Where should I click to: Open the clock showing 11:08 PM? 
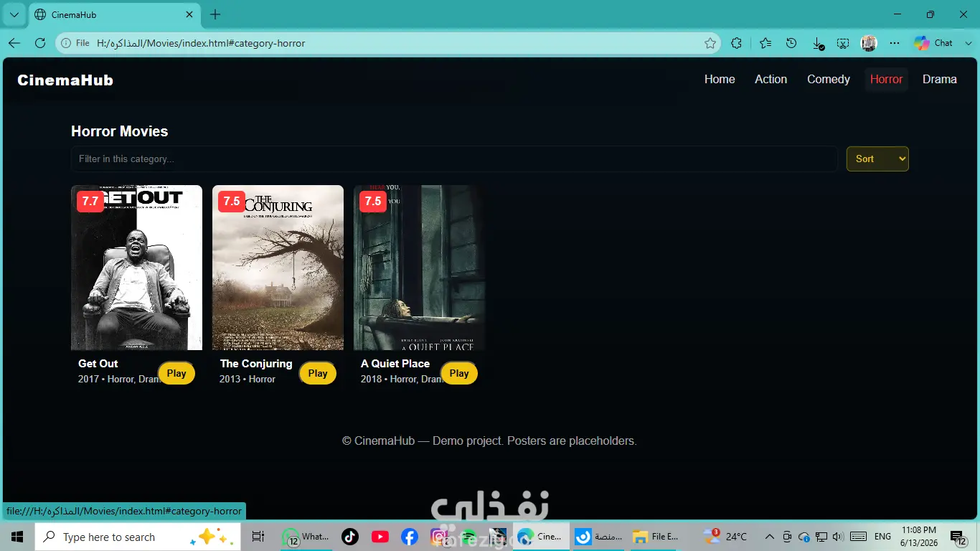pyautogui.click(x=919, y=537)
